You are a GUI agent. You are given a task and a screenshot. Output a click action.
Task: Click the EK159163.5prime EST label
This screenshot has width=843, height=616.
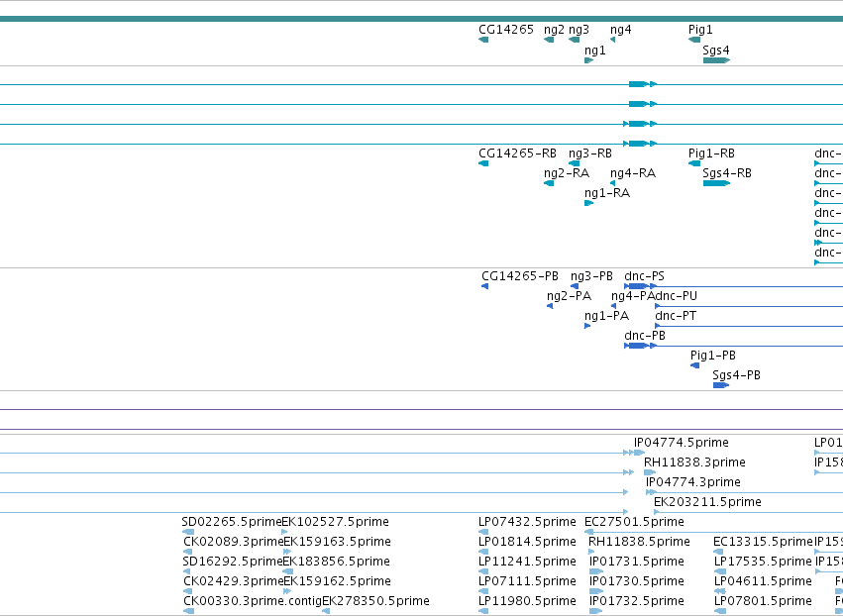(337, 542)
